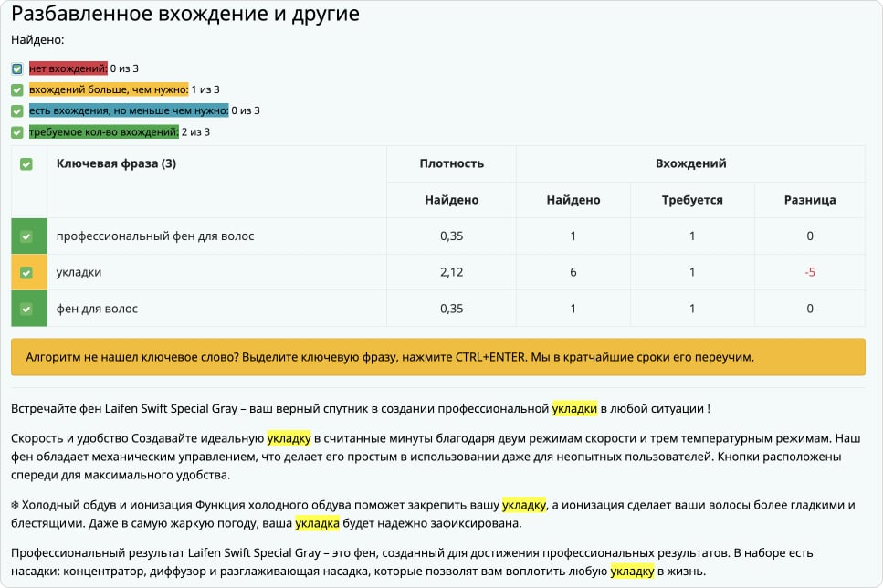Click the page title "Разбавленное вхождение и другие"

(183, 14)
